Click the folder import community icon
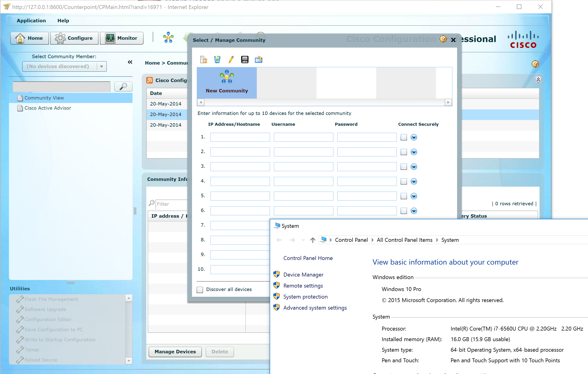The height and width of the screenshot is (374, 588). (259, 59)
